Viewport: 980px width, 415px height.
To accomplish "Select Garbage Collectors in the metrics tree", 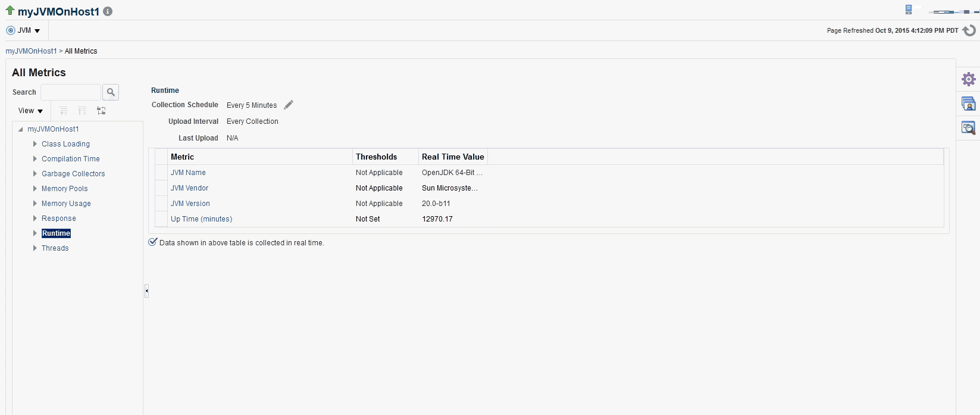I will coord(73,174).
